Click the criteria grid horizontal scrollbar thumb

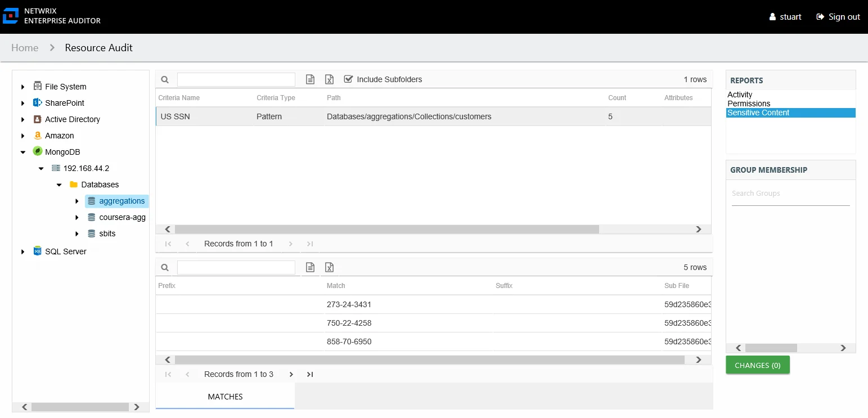click(x=387, y=229)
